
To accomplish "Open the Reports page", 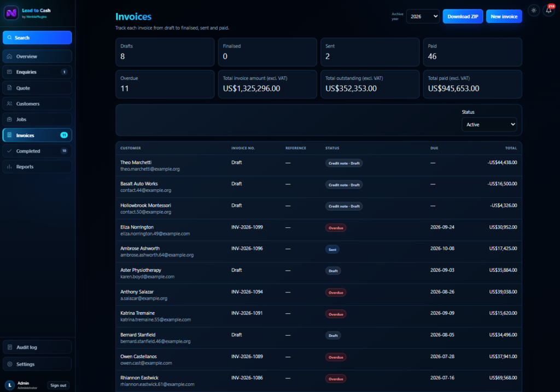I will pyautogui.click(x=37, y=167).
